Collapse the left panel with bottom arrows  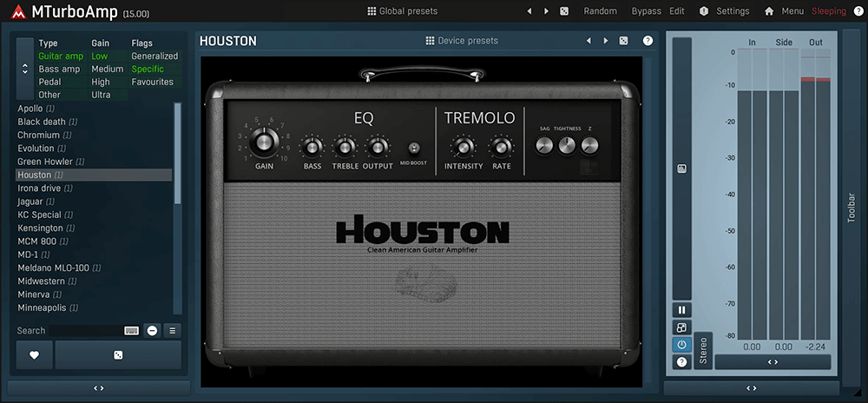point(99,388)
